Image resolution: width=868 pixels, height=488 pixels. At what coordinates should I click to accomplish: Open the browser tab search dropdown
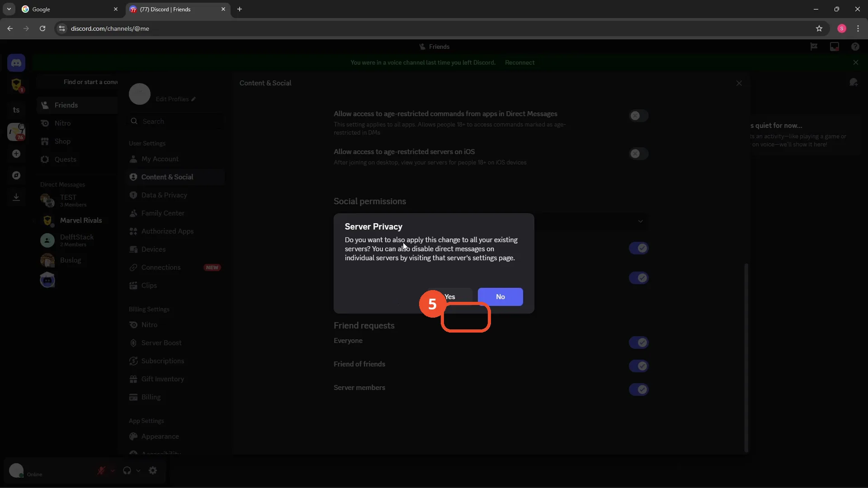click(x=9, y=9)
